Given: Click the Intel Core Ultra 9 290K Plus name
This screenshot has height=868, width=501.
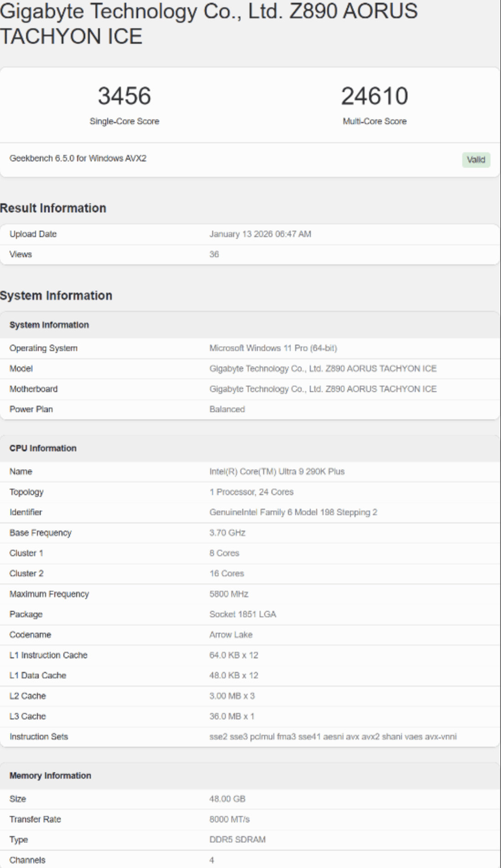Looking at the screenshot, I should tap(277, 471).
